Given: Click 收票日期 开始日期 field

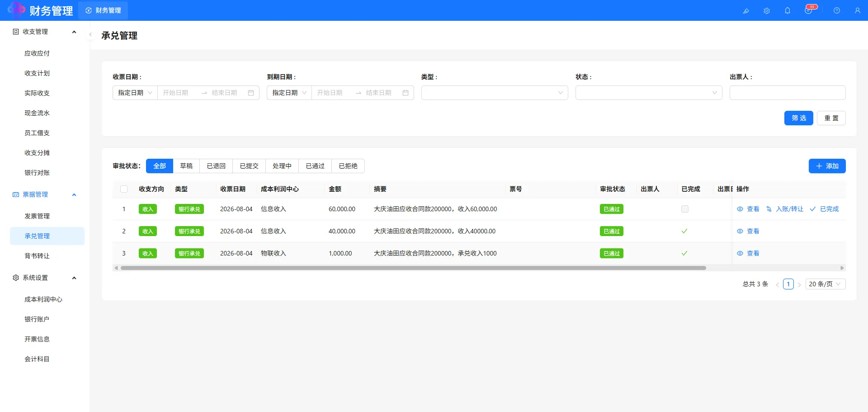Looking at the screenshot, I should (179, 93).
